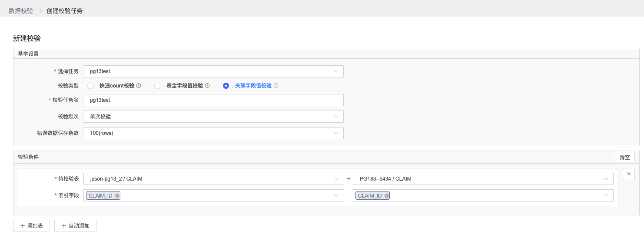Image resolution: width=644 pixels, height=235 pixels.
Task: Open target table dropdown PG183--5434 / CLAIM
Action: coord(483,179)
